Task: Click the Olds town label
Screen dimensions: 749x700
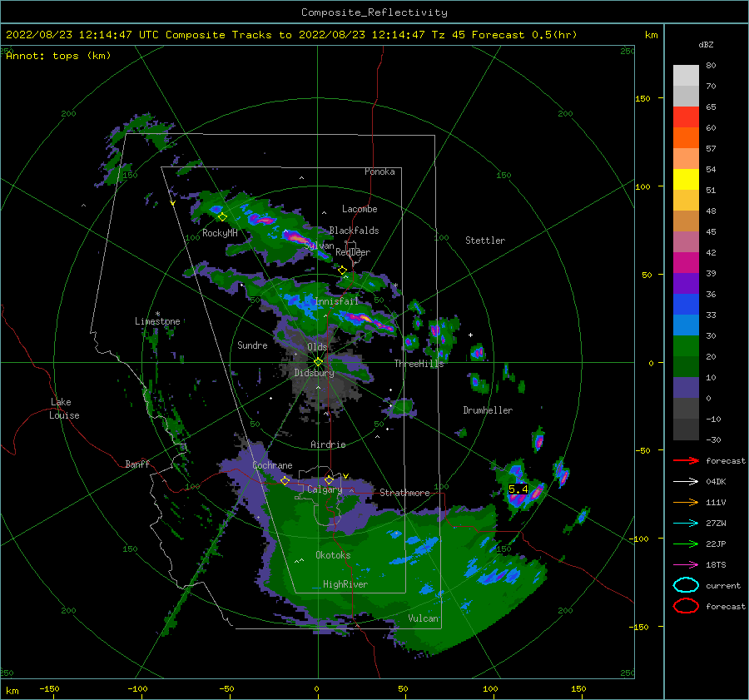Action: click(x=317, y=347)
